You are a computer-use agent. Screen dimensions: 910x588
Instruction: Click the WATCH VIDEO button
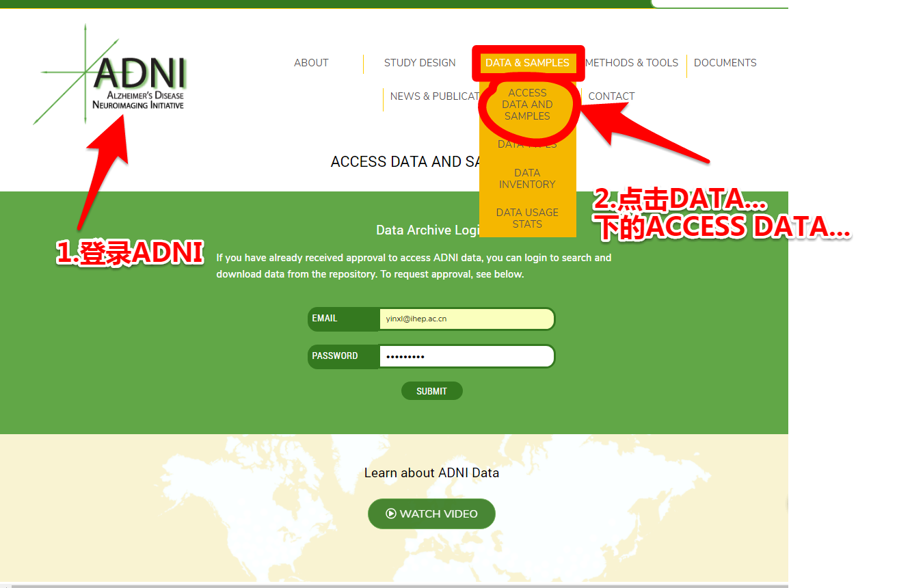click(x=431, y=513)
